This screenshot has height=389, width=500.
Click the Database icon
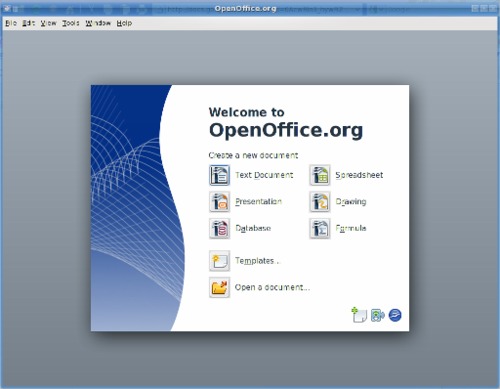pos(219,228)
